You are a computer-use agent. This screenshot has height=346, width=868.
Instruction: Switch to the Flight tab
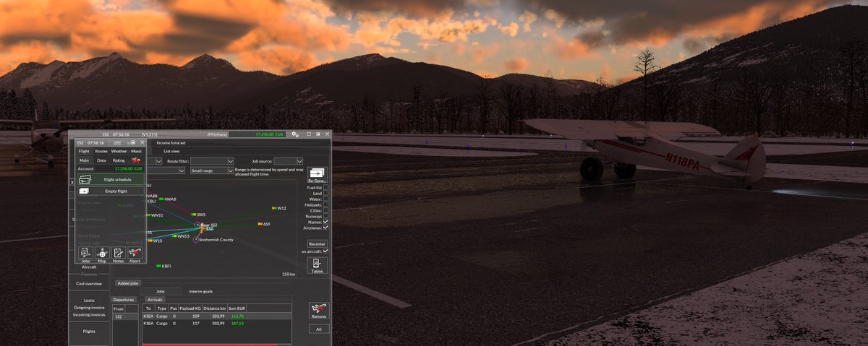[84, 151]
